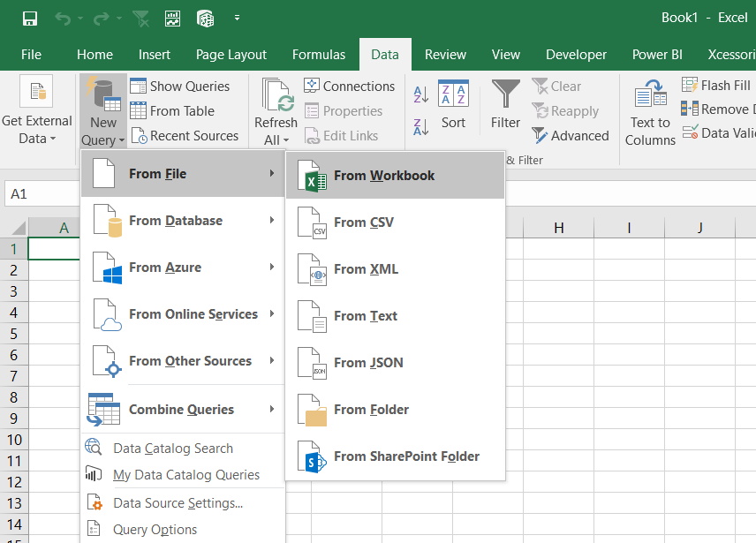Image resolution: width=756 pixels, height=543 pixels.
Task: Open Advanced filter options
Action: 571,136
